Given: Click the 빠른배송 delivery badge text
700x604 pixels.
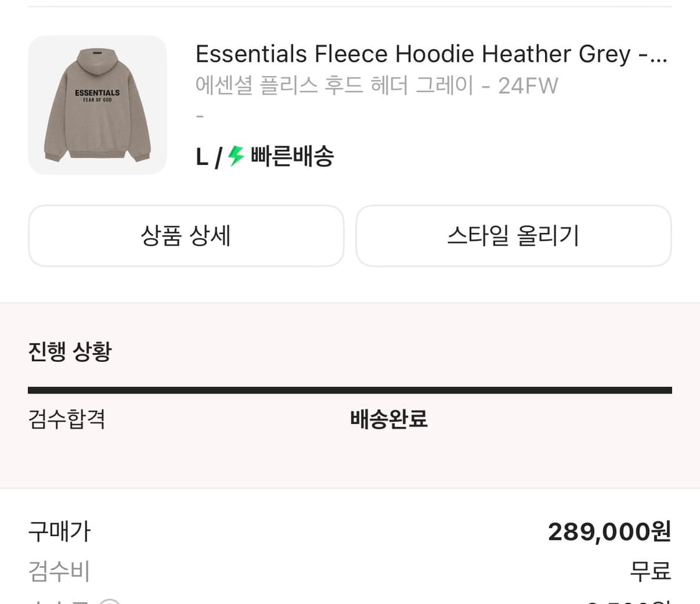Looking at the screenshot, I should point(291,156).
